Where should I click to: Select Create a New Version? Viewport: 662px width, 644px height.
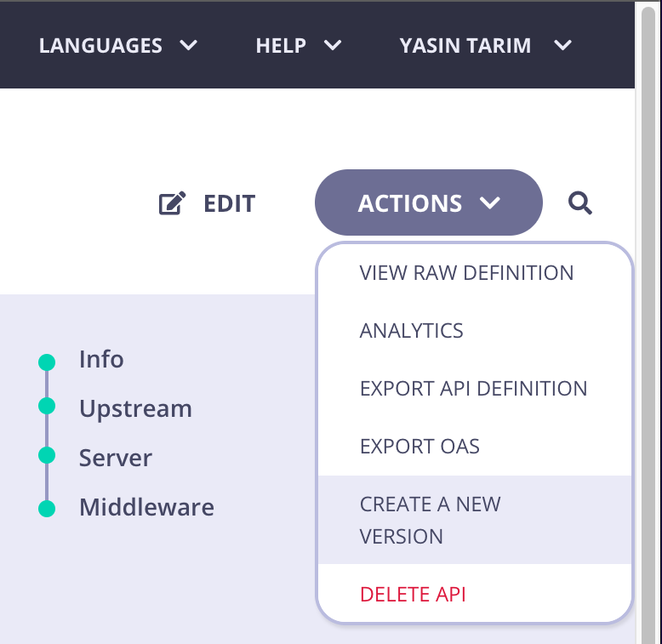[x=430, y=520]
